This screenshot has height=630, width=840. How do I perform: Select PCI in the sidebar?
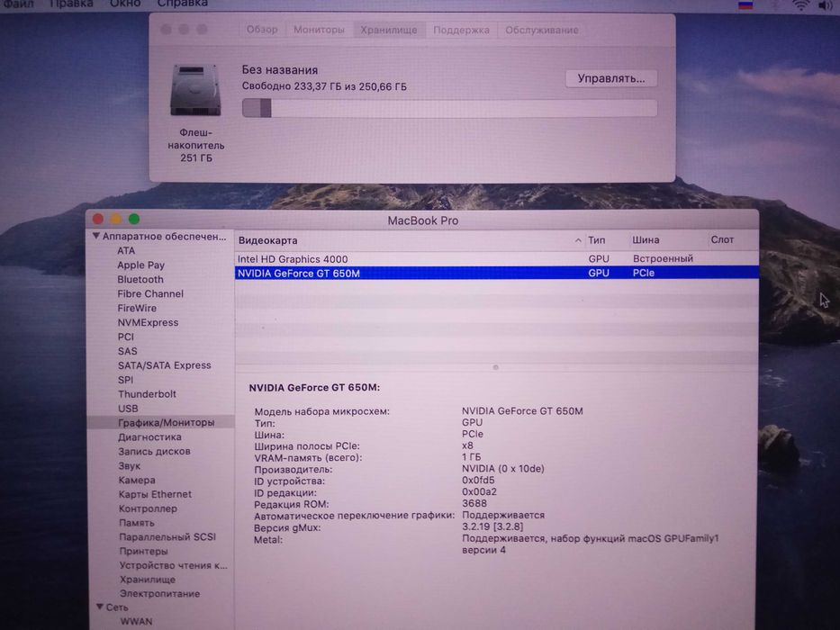(126, 337)
